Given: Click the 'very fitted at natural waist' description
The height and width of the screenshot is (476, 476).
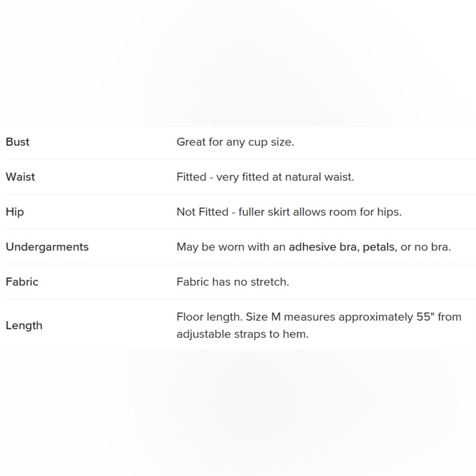Looking at the screenshot, I should coord(285,177).
